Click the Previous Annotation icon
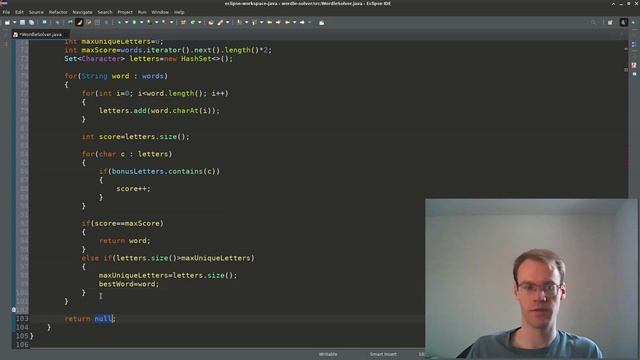Image resolution: width=640 pixels, height=360 pixels. [253, 22]
